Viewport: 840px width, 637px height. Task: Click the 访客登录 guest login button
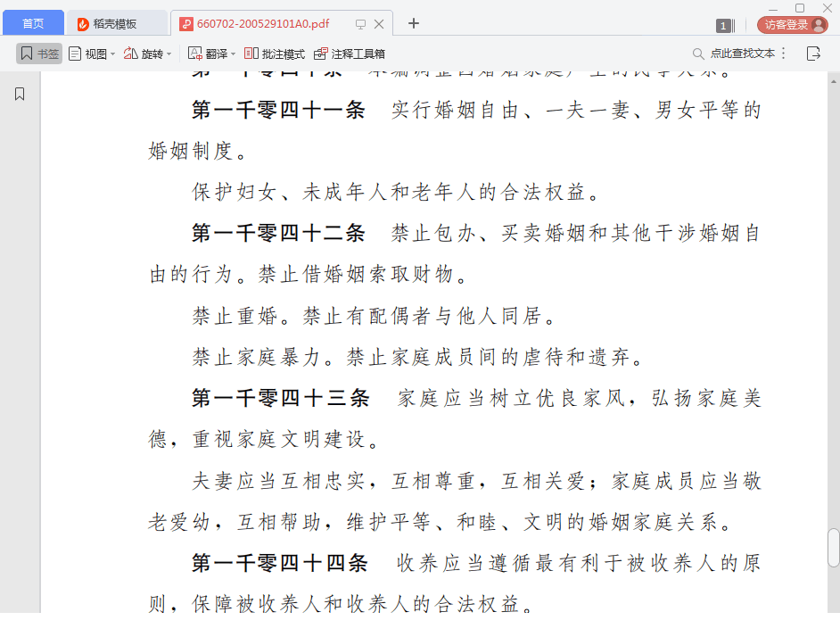(790, 25)
